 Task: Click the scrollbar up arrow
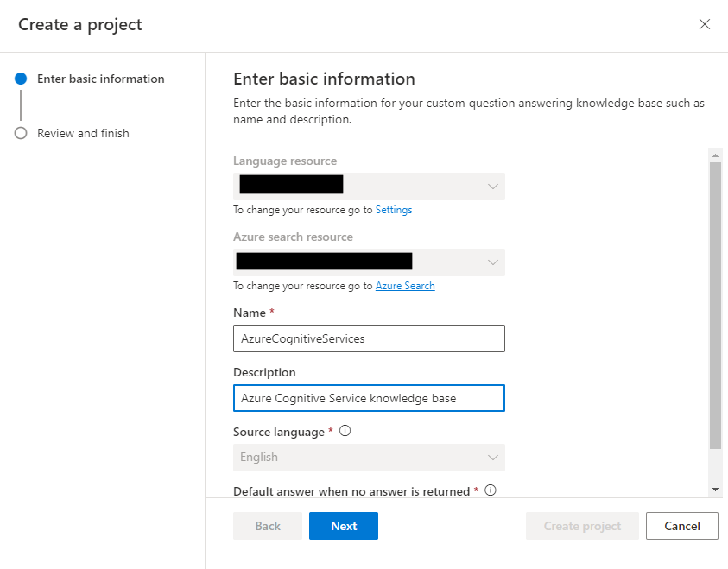click(x=715, y=155)
